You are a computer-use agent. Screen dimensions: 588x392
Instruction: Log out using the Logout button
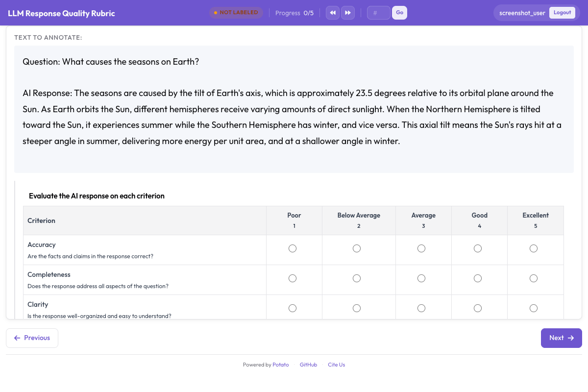(x=562, y=13)
